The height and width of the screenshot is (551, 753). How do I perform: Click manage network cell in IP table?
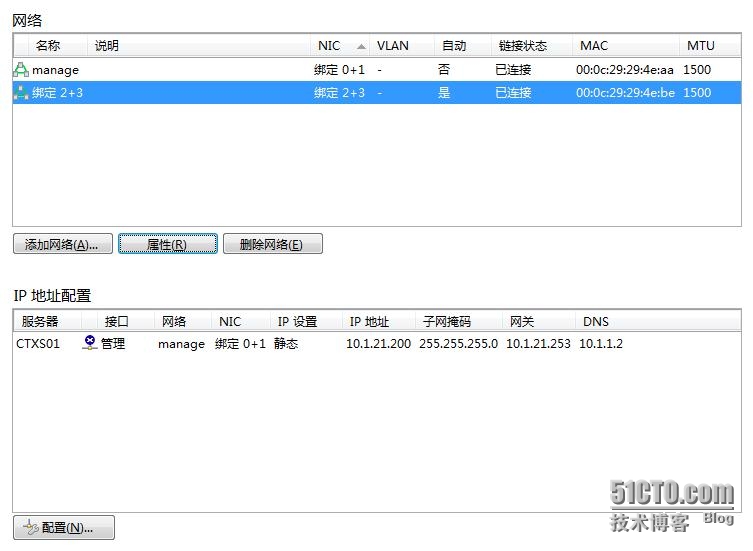(181, 344)
